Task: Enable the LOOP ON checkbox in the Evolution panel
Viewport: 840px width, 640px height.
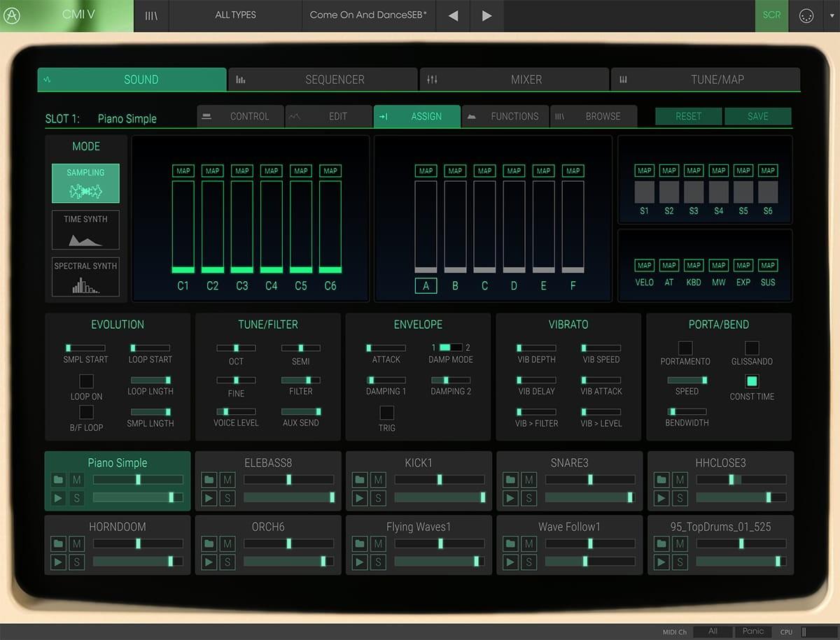Action: tap(86, 381)
